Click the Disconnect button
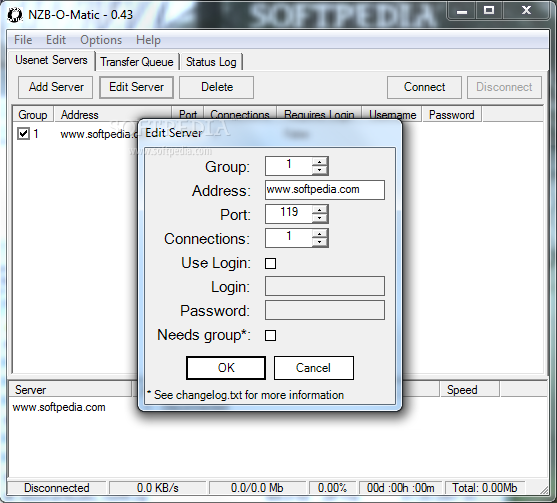Viewport: 557px width, 503px height. click(x=504, y=87)
